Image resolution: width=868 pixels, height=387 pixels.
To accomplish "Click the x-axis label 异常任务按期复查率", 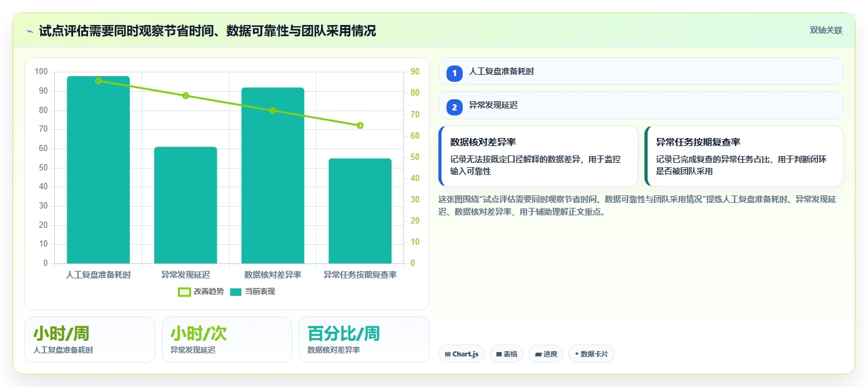I will pos(360,275).
